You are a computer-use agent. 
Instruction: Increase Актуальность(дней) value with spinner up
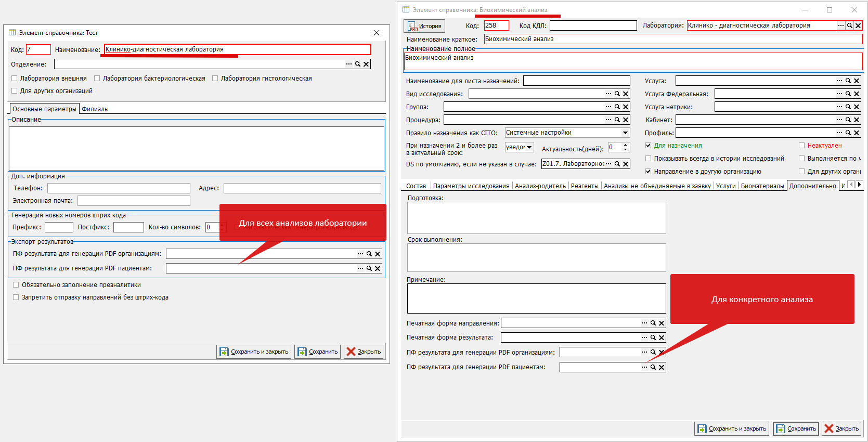coord(626,145)
